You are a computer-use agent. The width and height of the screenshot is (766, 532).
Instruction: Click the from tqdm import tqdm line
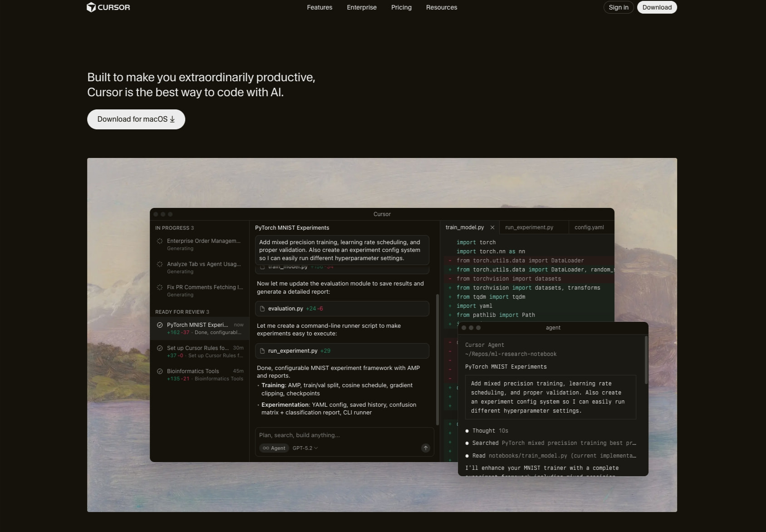tap(491, 297)
